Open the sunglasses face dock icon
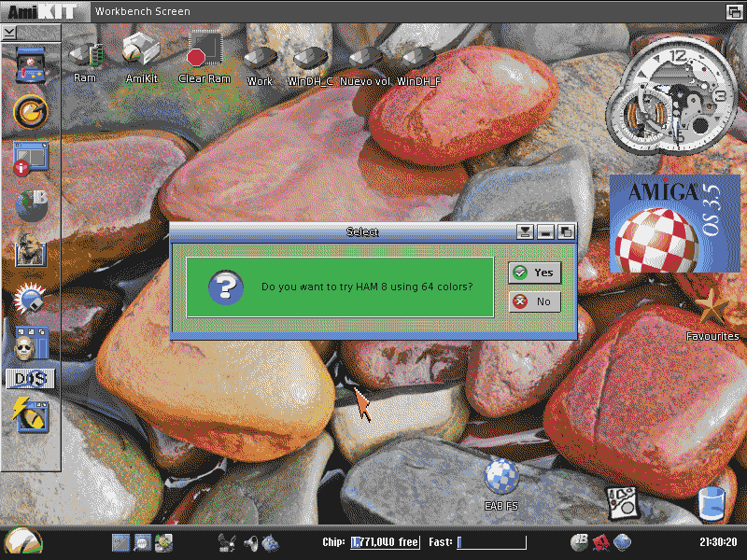The width and height of the screenshot is (747, 560). point(31,343)
